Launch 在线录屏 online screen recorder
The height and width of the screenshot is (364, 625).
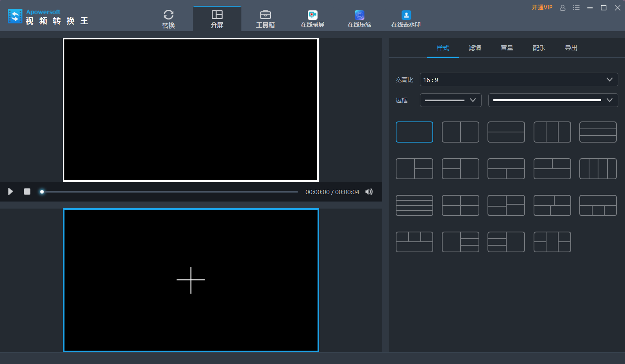pos(312,19)
